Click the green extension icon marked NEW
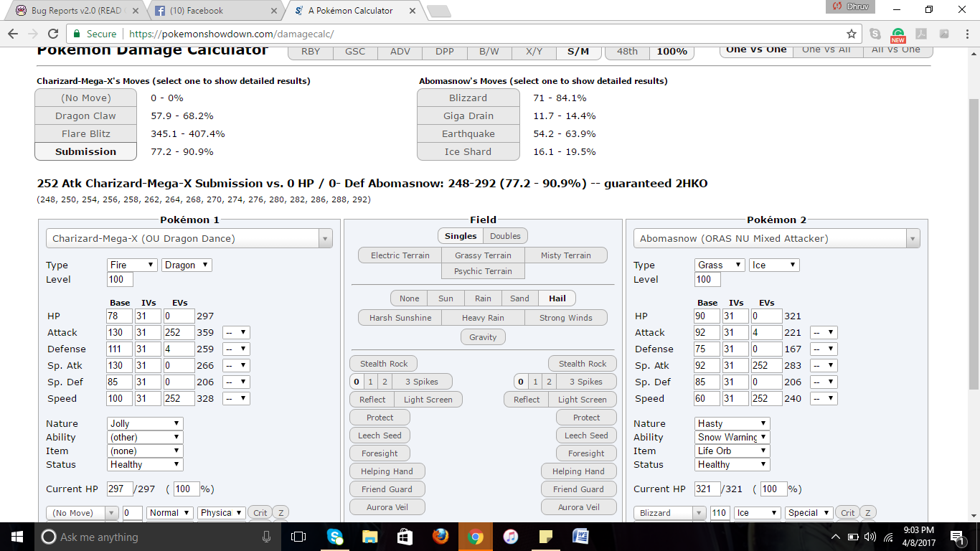The image size is (980, 551). point(898,34)
